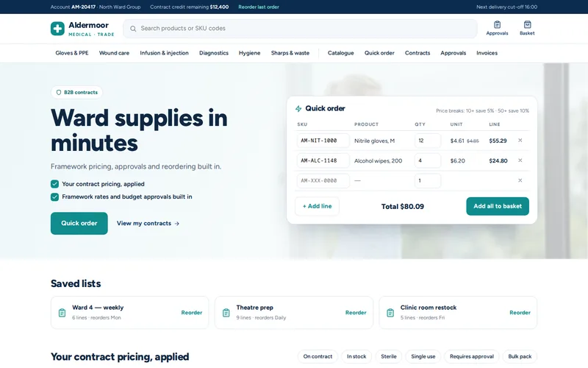The image size is (588, 368).
Task: Open Gloves & PPE category
Action: [72, 53]
